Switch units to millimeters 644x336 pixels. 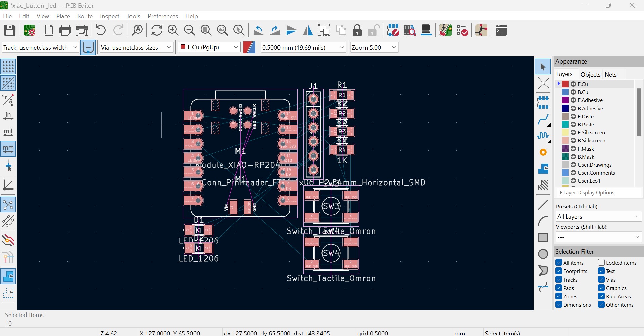[8, 149]
